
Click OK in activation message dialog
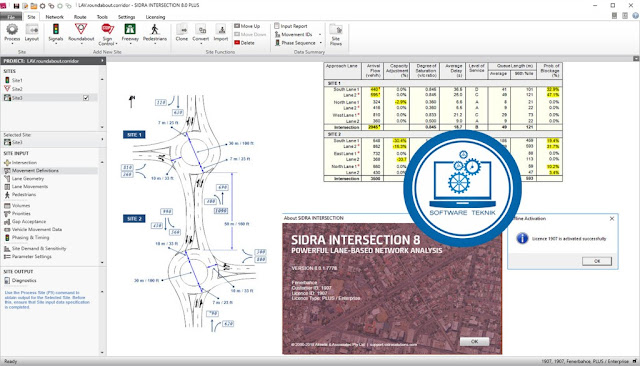click(597, 261)
